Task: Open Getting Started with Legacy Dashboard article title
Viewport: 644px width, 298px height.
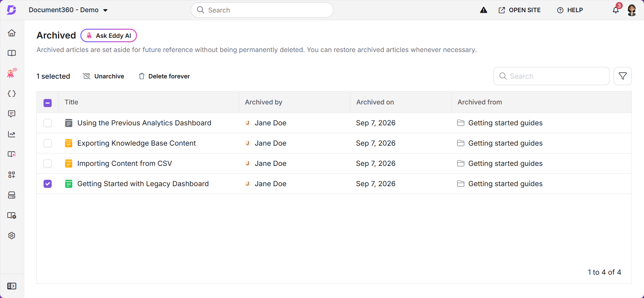Action: tap(143, 184)
